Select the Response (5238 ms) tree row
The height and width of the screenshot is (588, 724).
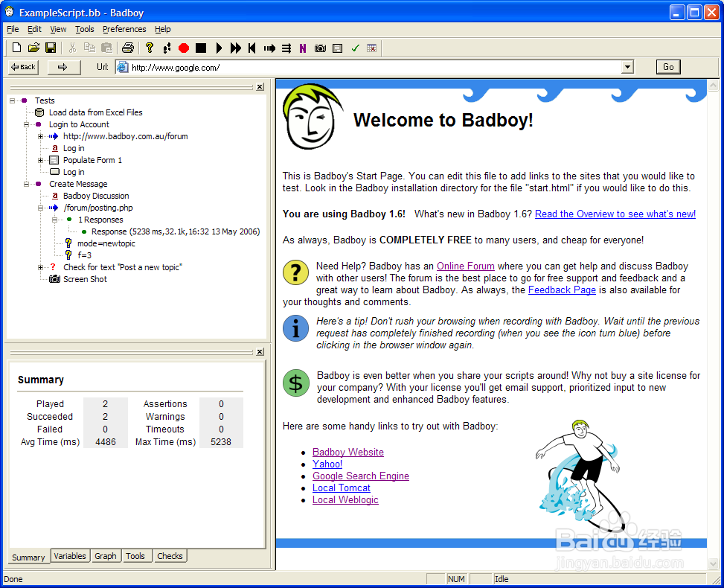pyautogui.click(x=176, y=231)
